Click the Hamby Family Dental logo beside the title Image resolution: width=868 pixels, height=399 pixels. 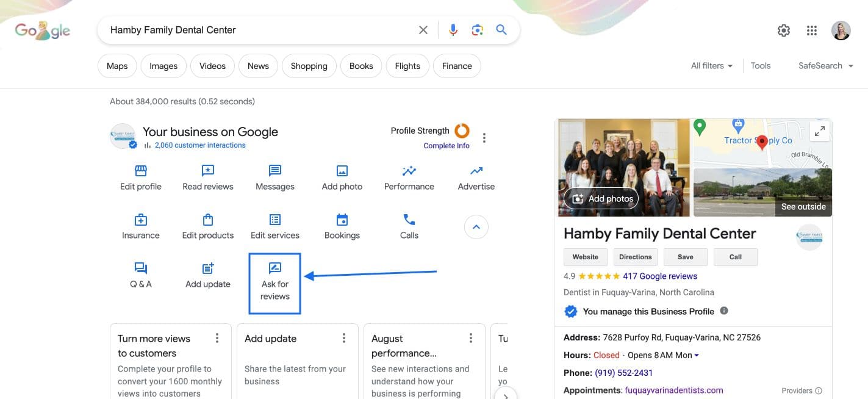pos(809,237)
